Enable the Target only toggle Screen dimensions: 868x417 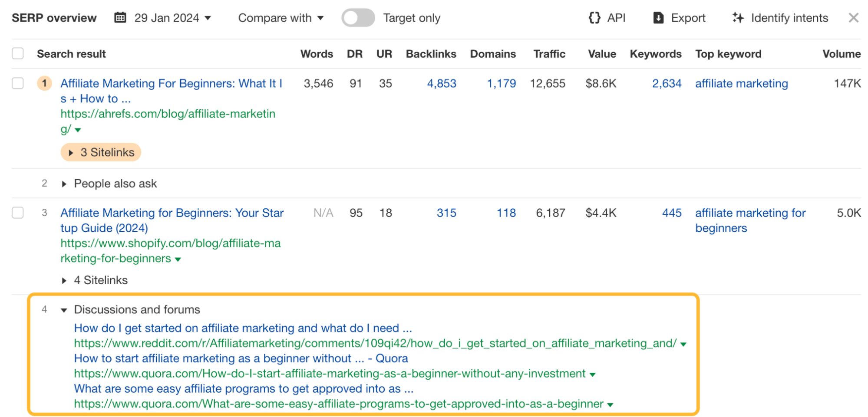point(358,18)
